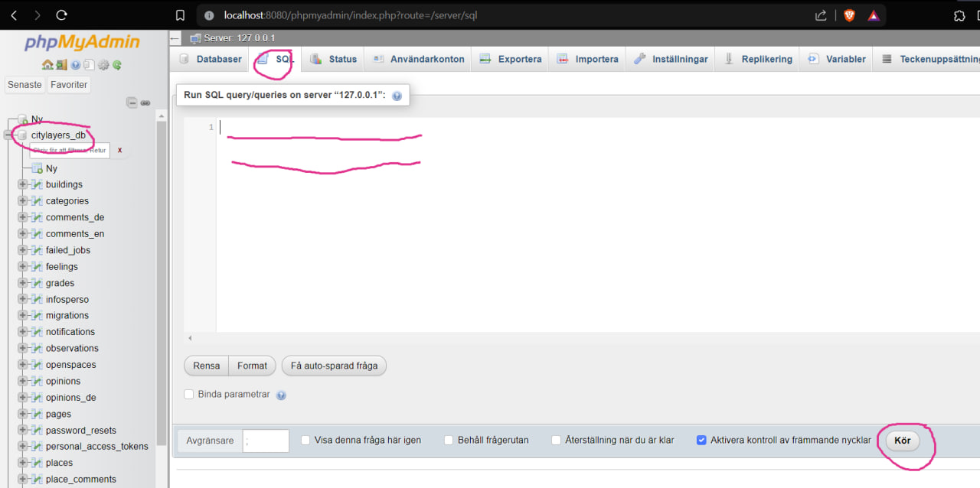Reload navigation panel green refresh icon
This screenshot has height=488, width=980.
pos(117,65)
